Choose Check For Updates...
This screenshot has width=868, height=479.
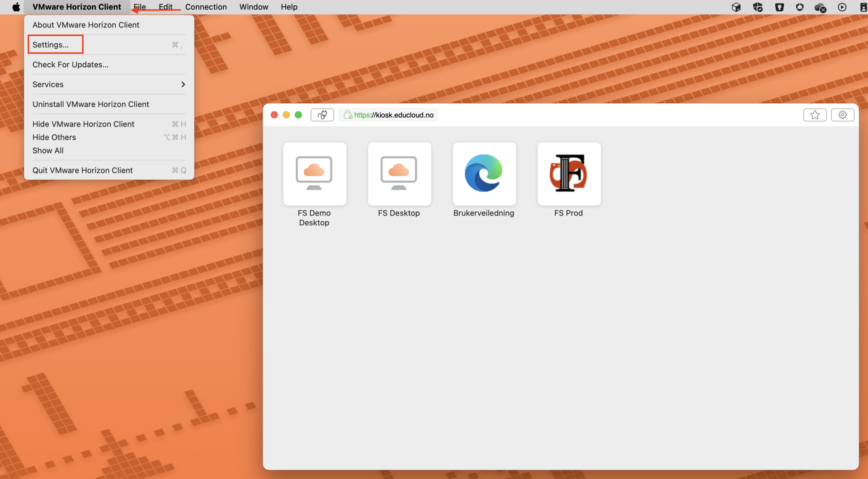pos(109,65)
